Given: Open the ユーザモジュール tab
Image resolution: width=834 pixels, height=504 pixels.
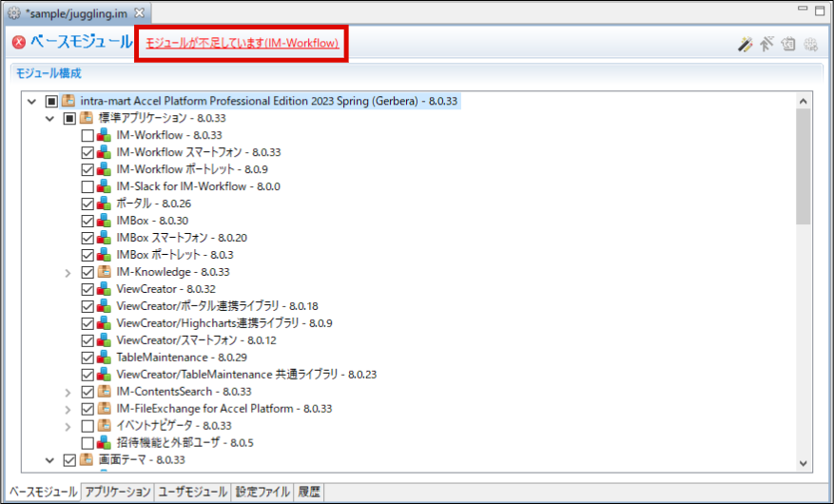Looking at the screenshot, I should pyautogui.click(x=192, y=492).
